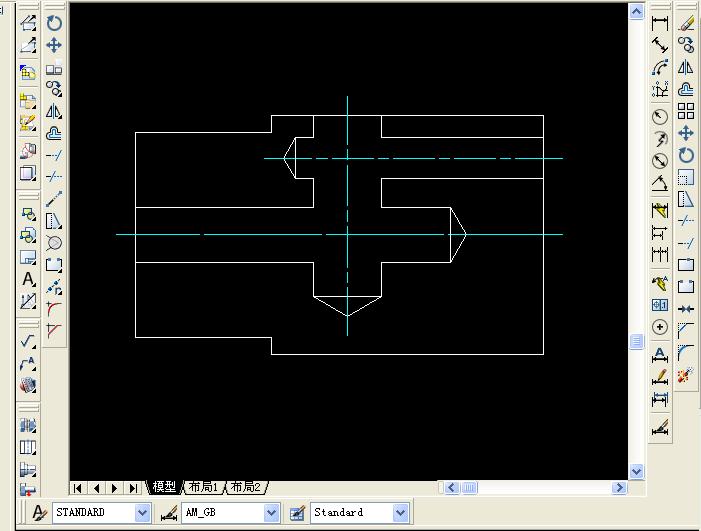
Task: Click the vertical scrollbar down arrow
Action: (x=637, y=471)
